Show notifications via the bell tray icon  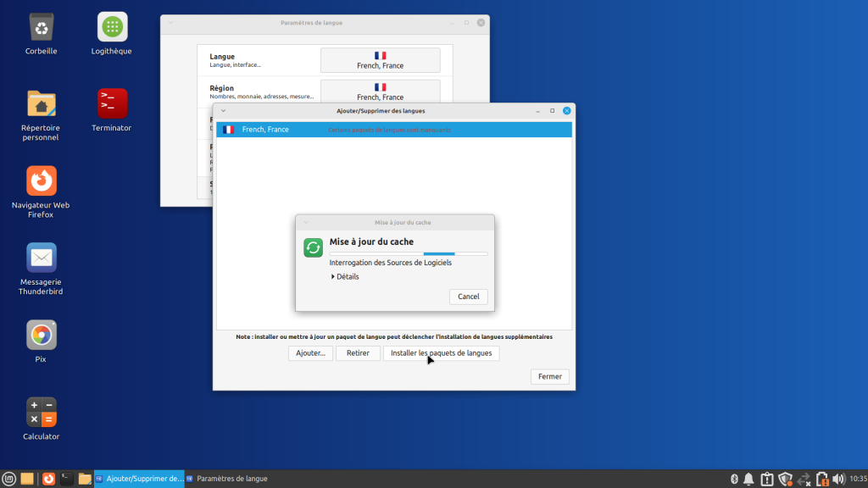[x=749, y=479]
